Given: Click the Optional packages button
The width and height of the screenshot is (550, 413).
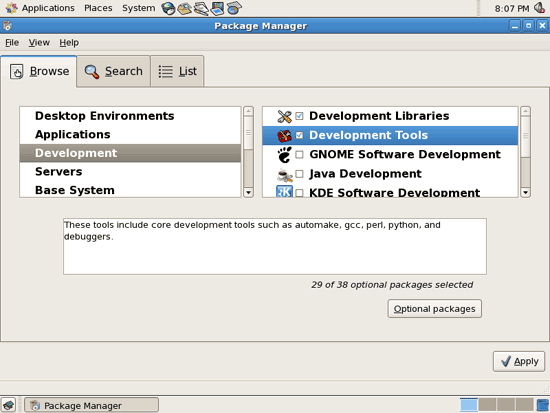Looking at the screenshot, I should point(434,309).
